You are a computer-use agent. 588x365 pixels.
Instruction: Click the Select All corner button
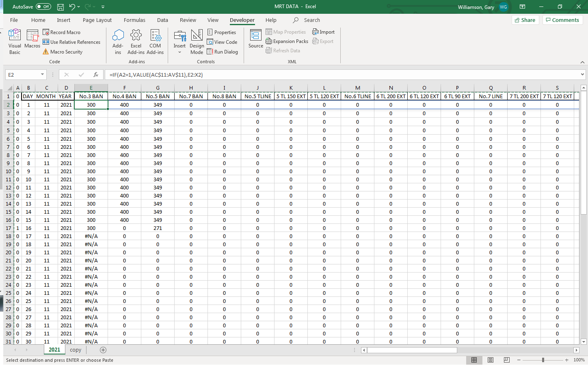pyautogui.click(x=8, y=88)
